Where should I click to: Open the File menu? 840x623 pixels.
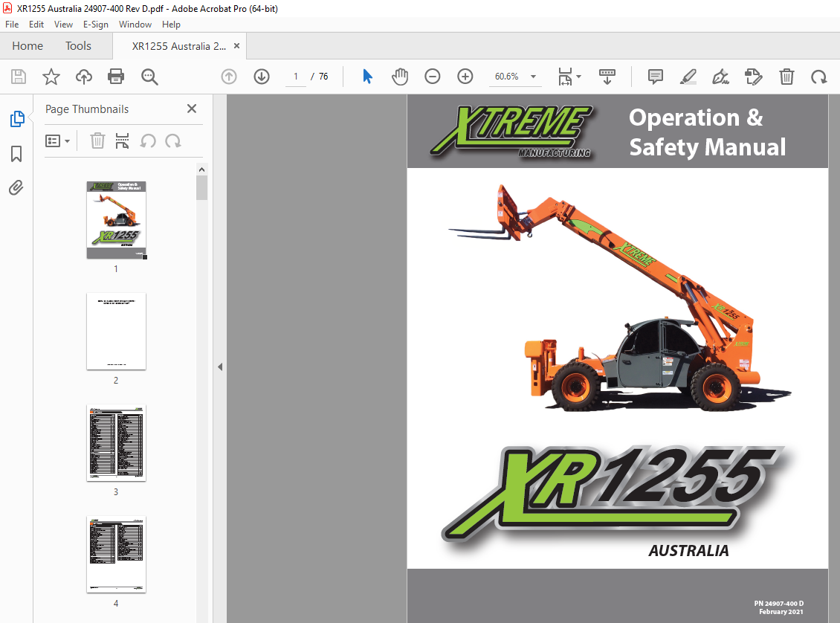12,25
